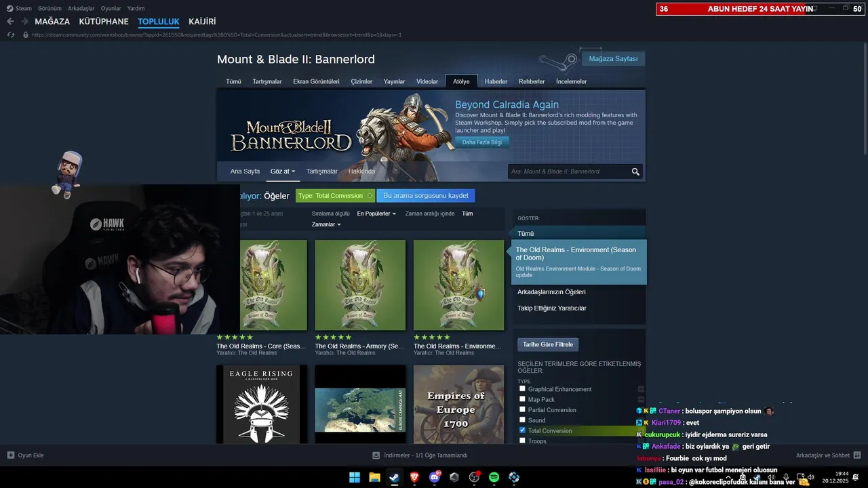Switch to the Çizimler tab

point(361,81)
